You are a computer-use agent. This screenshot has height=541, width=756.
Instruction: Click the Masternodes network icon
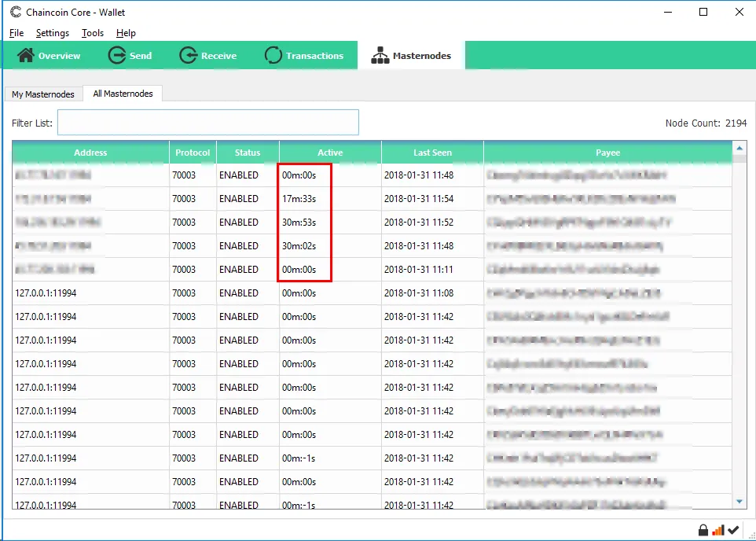coord(380,56)
